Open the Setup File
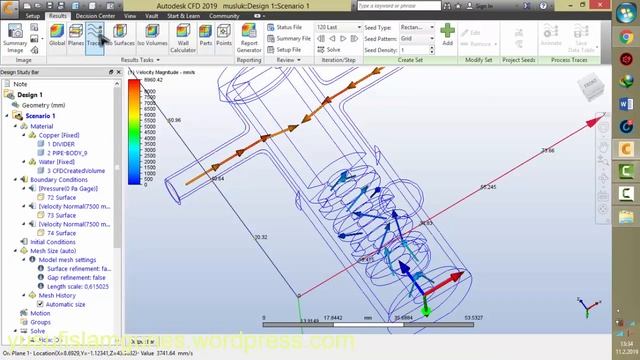Image resolution: width=640 pixels, height=360 pixels. [x=284, y=49]
